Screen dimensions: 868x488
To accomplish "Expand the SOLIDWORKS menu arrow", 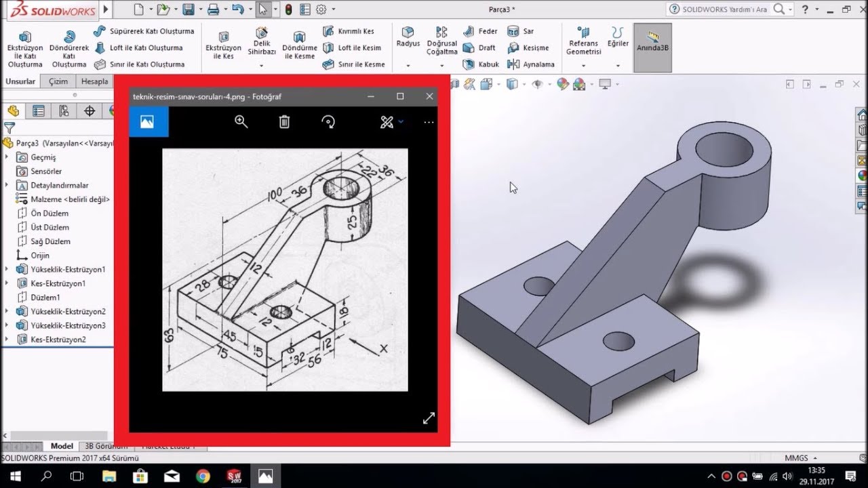I will click(x=106, y=9).
